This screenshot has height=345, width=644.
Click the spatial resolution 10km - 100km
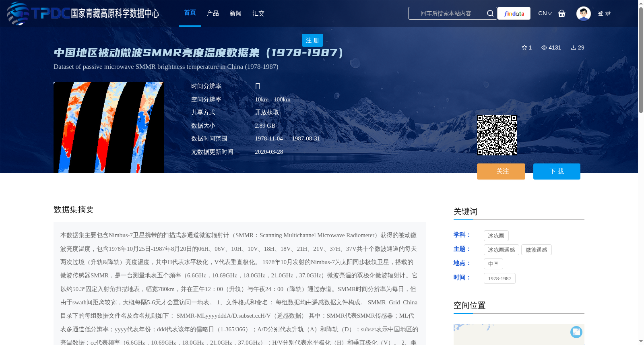click(272, 99)
